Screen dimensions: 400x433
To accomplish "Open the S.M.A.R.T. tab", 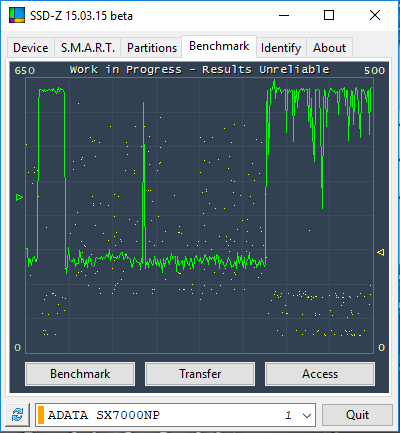I will 88,48.
